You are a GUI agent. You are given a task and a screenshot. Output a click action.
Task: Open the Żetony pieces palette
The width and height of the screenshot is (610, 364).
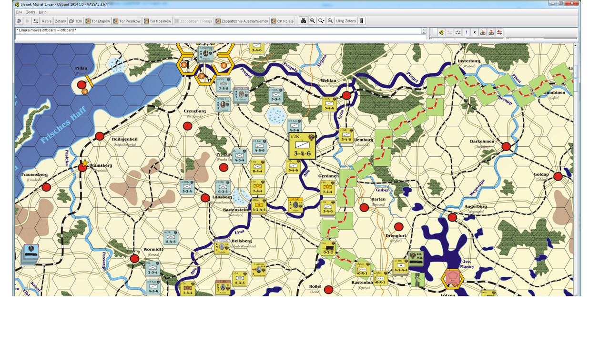pos(61,21)
